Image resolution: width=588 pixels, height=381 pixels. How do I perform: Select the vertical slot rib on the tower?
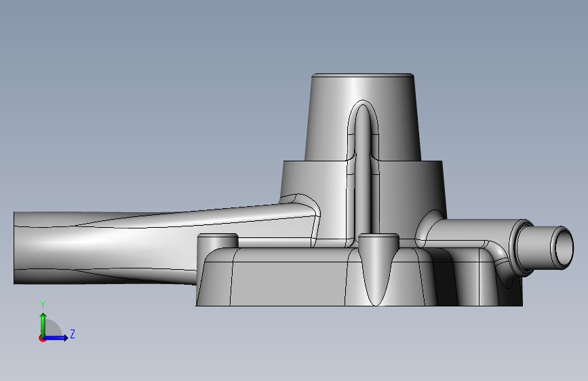coord(363,169)
